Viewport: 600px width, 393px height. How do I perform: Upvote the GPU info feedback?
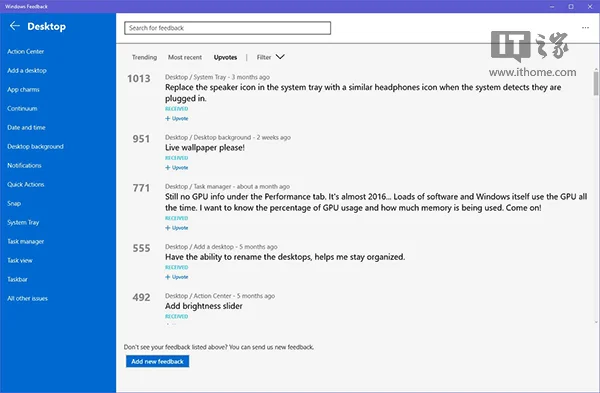(x=176, y=228)
